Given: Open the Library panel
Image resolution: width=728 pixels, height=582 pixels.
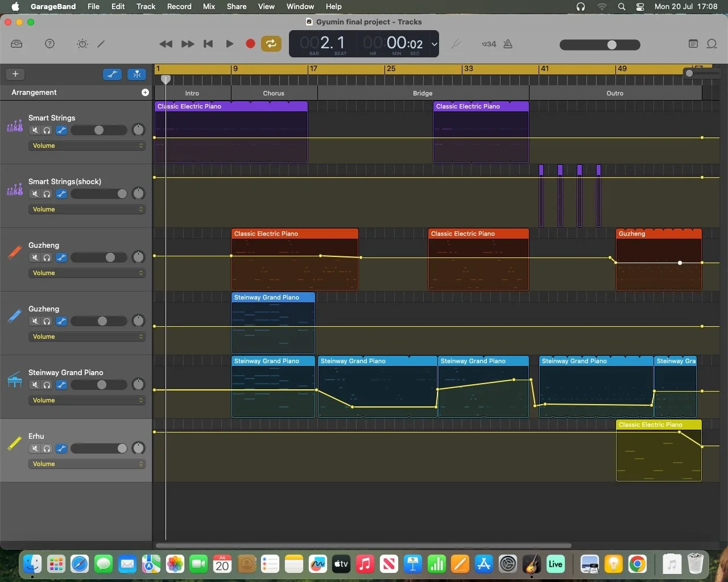Looking at the screenshot, I should [16, 44].
